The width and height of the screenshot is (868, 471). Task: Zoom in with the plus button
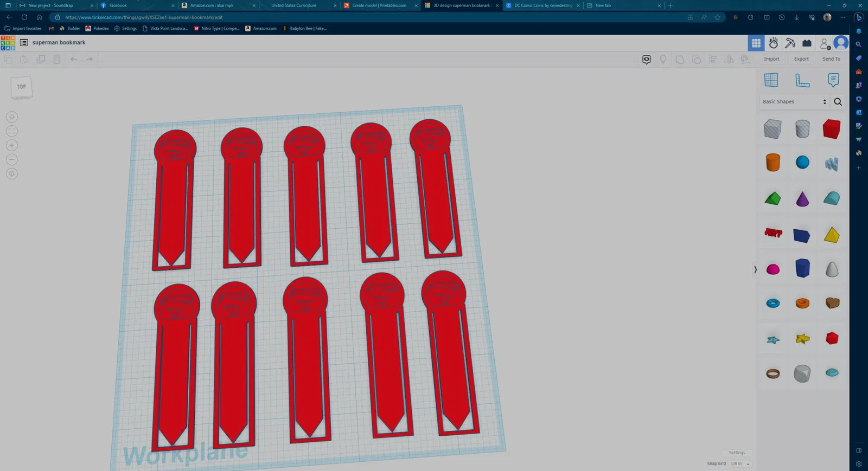[x=11, y=145]
